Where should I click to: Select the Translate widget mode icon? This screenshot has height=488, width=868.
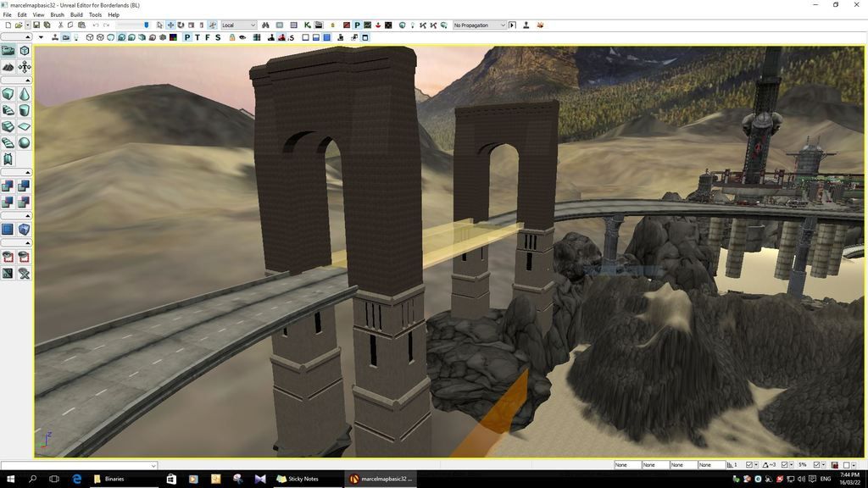pyautogui.click(x=170, y=25)
